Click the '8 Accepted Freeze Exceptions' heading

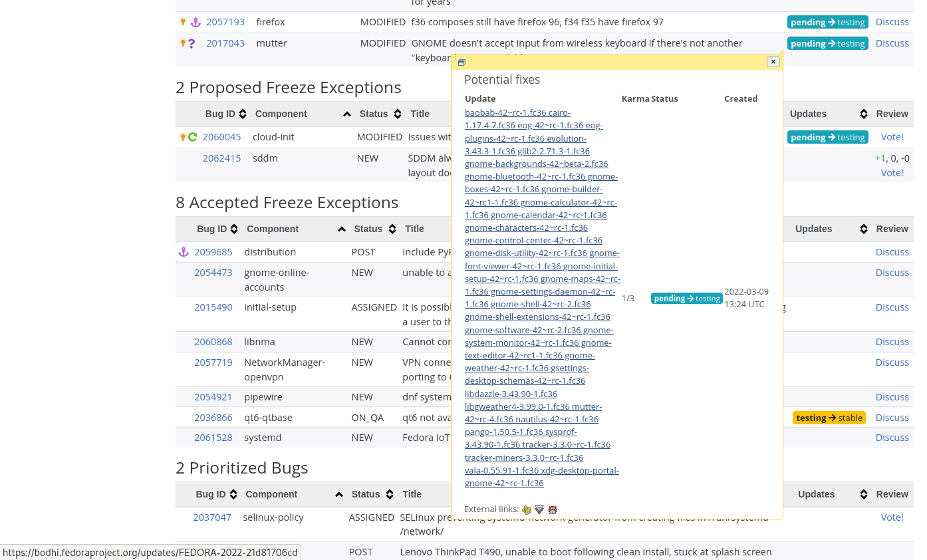point(287,202)
